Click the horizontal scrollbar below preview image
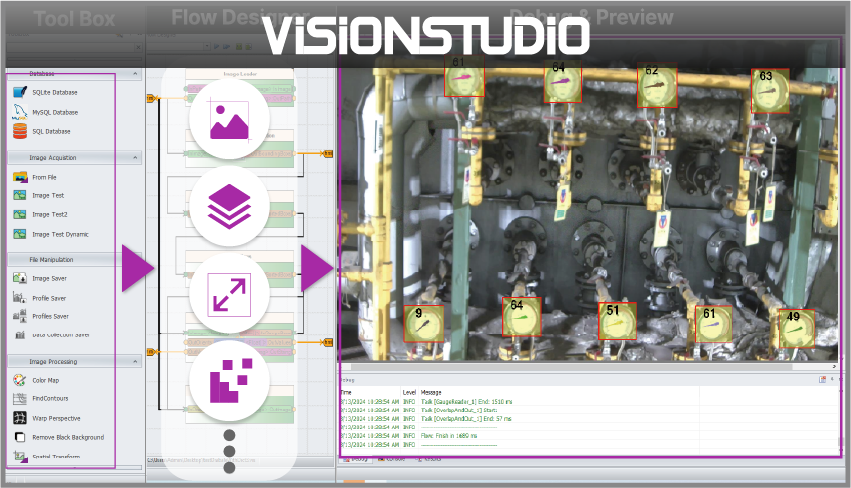 tap(589, 367)
